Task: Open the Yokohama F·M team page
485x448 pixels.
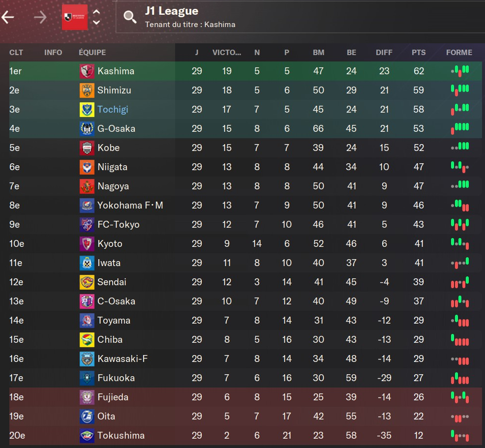Action: point(130,206)
